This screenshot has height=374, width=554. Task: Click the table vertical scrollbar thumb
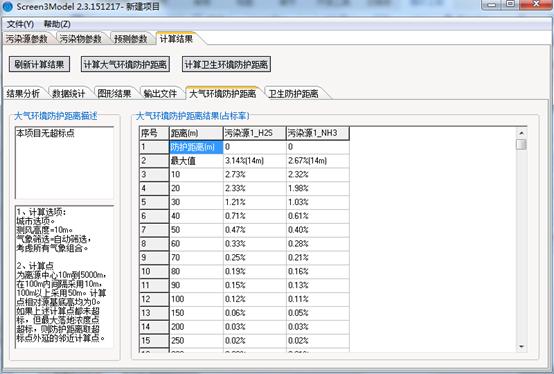[521, 144]
